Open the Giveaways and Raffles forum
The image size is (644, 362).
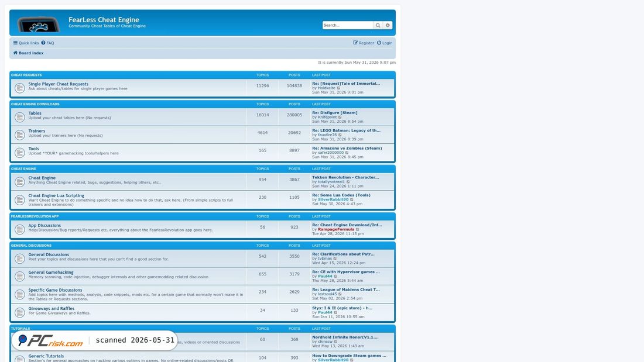coord(52,309)
